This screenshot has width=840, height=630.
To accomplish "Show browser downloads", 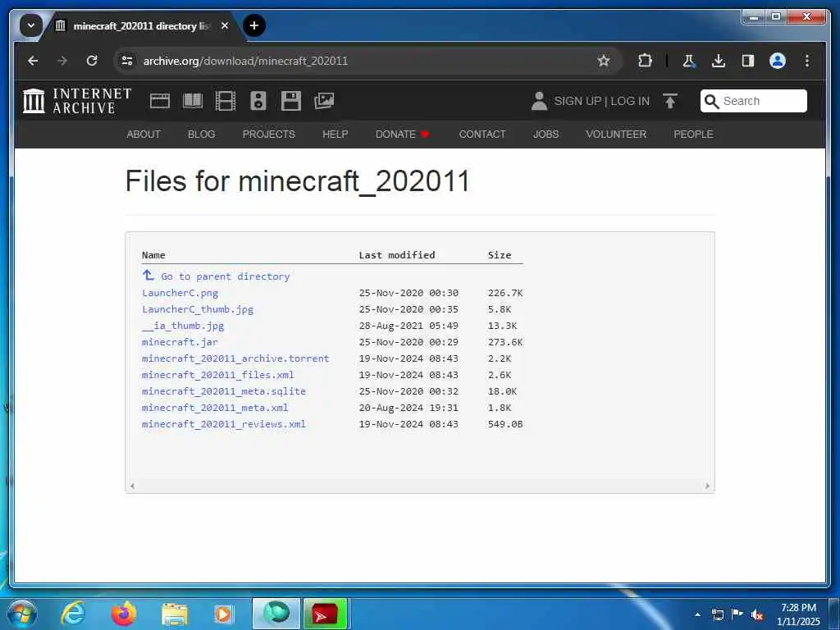I will 719,61.
